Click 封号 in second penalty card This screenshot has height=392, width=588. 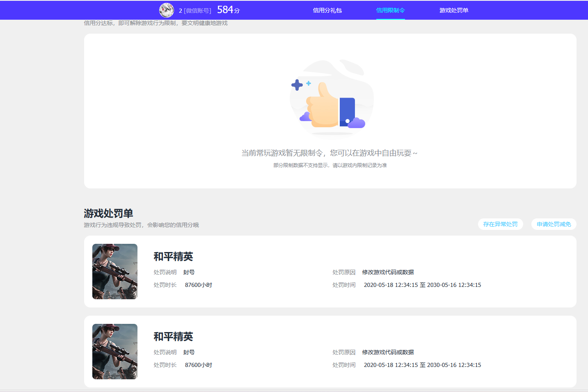(x=189, y=352)
